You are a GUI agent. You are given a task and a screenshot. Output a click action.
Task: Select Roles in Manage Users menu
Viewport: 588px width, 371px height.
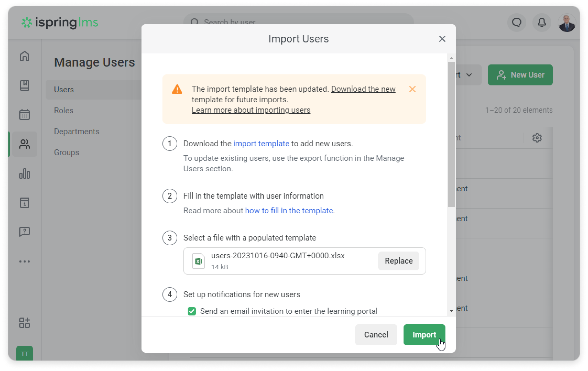click(x=64, y=111)
